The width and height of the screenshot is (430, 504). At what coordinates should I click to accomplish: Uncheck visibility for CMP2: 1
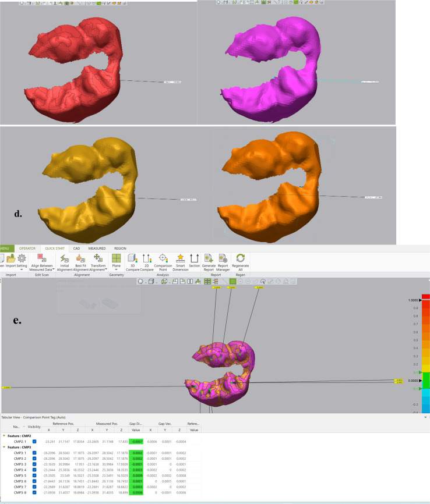click(x=34, y=442)
